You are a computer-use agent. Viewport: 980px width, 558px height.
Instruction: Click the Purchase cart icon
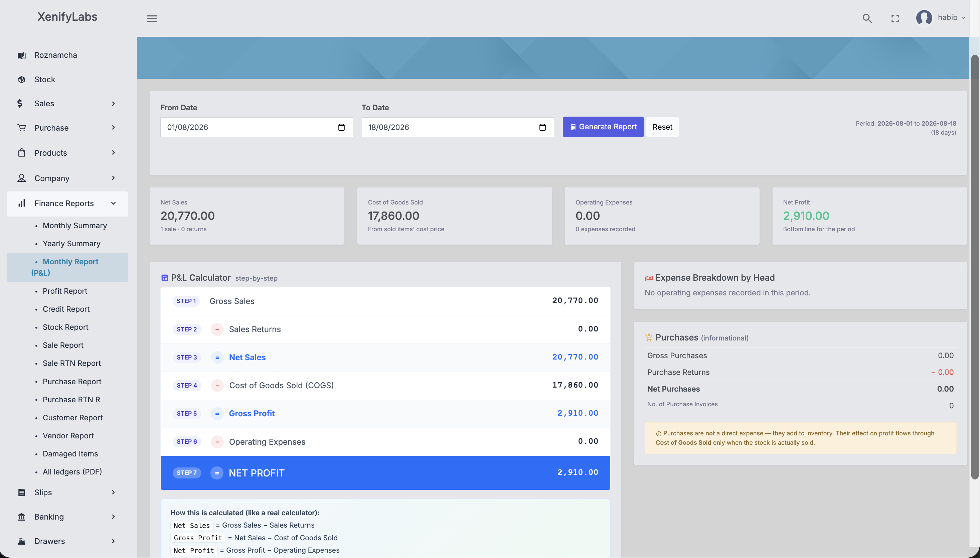tap(22, 128)
